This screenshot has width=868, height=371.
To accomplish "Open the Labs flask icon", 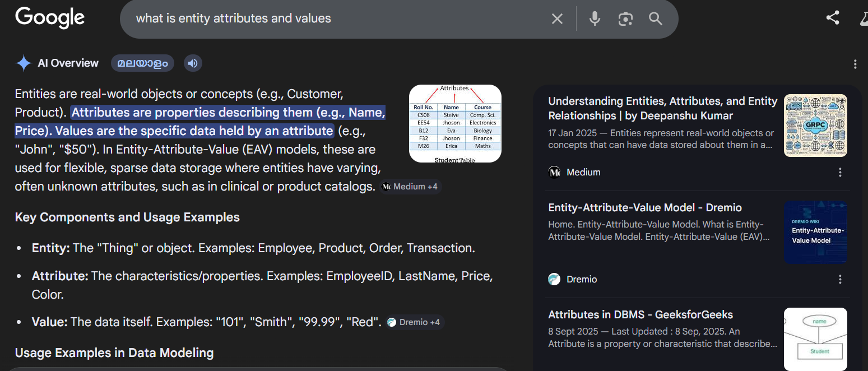I will [x=864, y=18].
